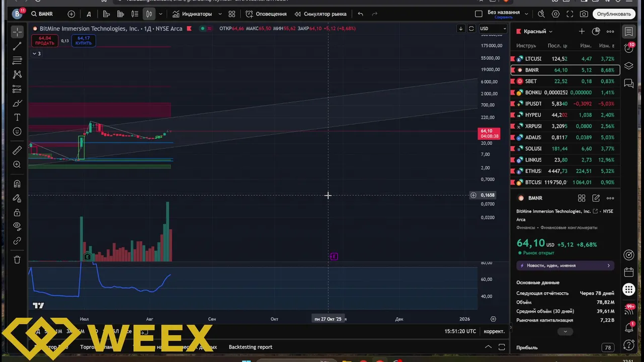Open the forecasting and measurement tools
Image resolution: width=644 pixels, height=362 pixels.
tap(17, 89)
